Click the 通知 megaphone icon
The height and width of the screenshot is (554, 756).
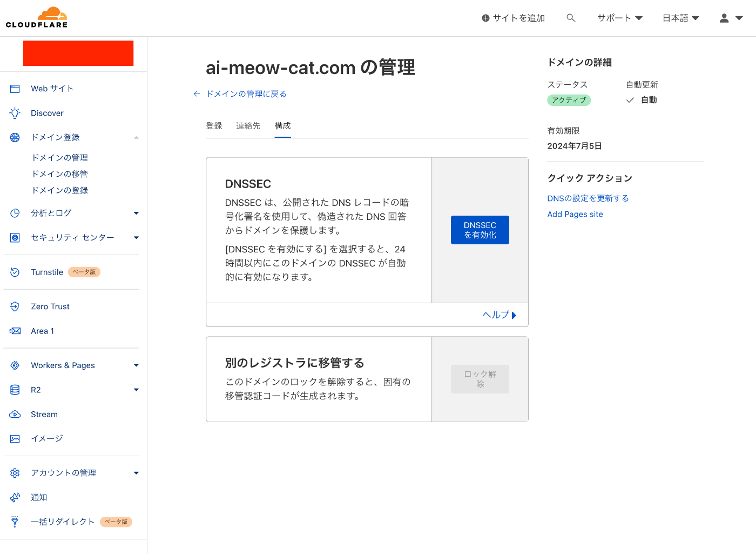point(15,497)
